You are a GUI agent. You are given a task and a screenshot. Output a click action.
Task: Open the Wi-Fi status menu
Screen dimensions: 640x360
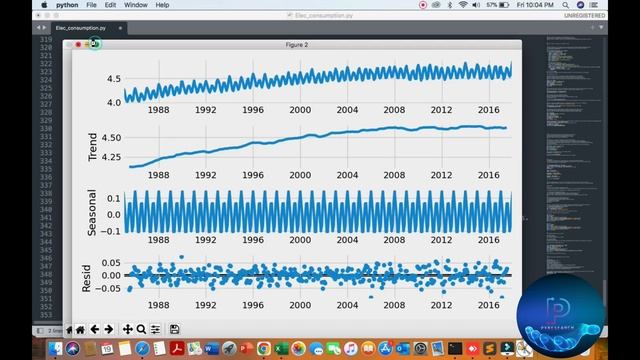tap(463, 5)
